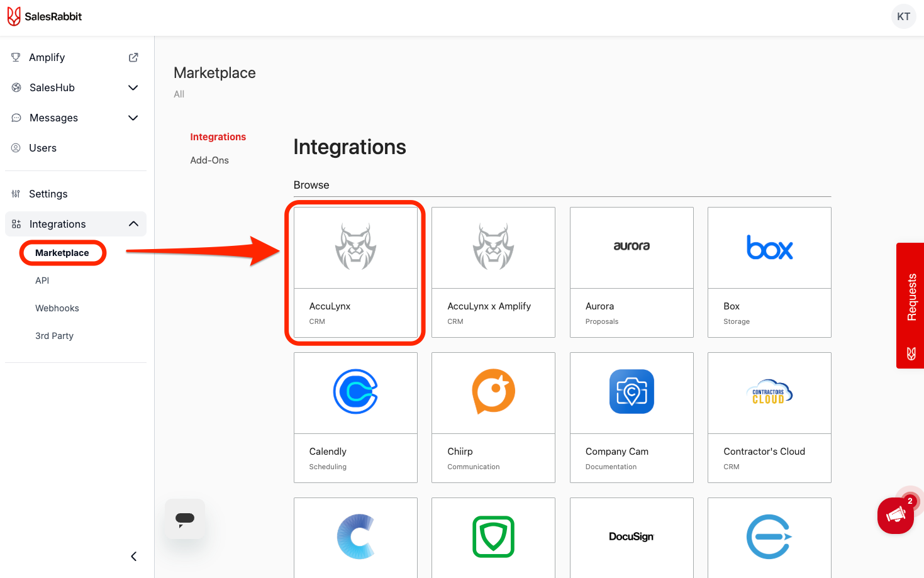Click the SalesRabbit logo

(x=45, y=16)
